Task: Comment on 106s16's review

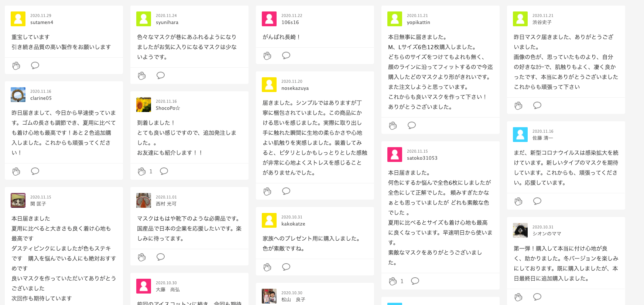Action: tap(286, 55)
